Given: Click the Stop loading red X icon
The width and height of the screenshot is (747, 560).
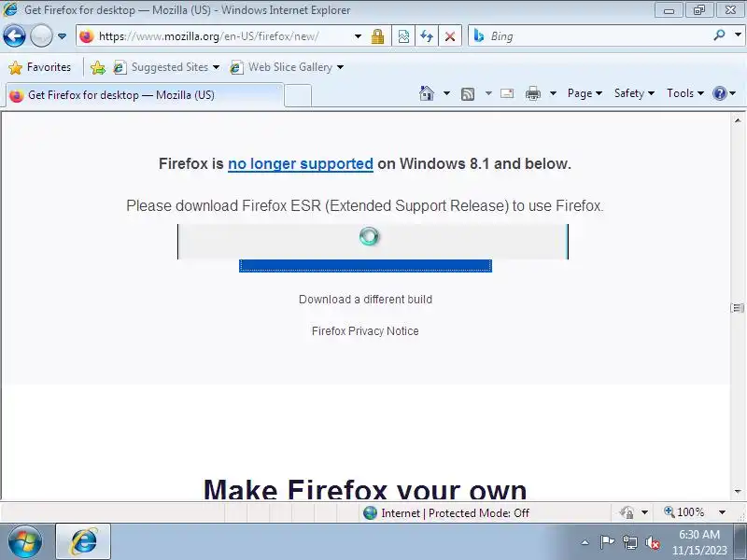Looking at the screenshot, I should [450, 36].
